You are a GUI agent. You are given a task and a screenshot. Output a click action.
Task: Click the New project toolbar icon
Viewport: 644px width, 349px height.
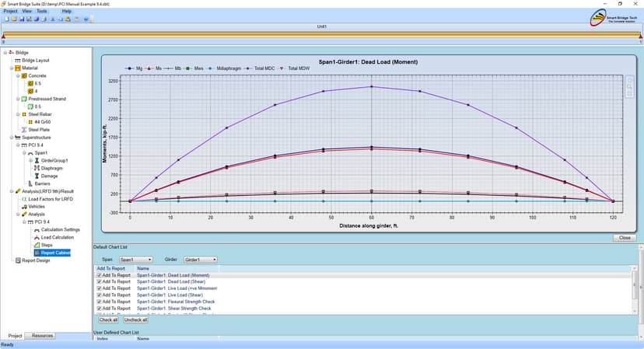[x=6, y=19]
